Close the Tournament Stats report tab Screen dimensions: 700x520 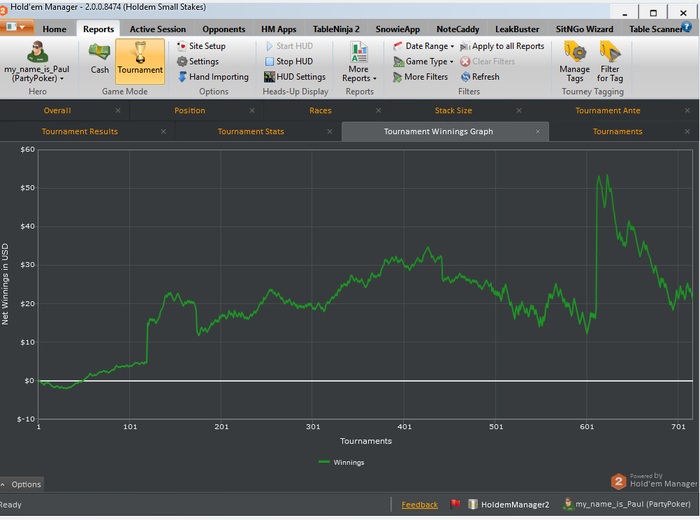(329, 132)
